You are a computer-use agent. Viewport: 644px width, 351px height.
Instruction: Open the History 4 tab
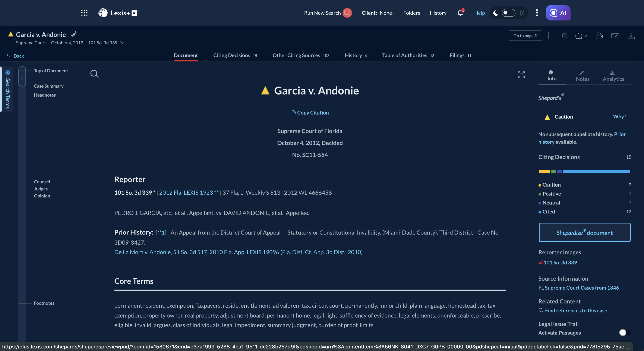click(356, 55)
